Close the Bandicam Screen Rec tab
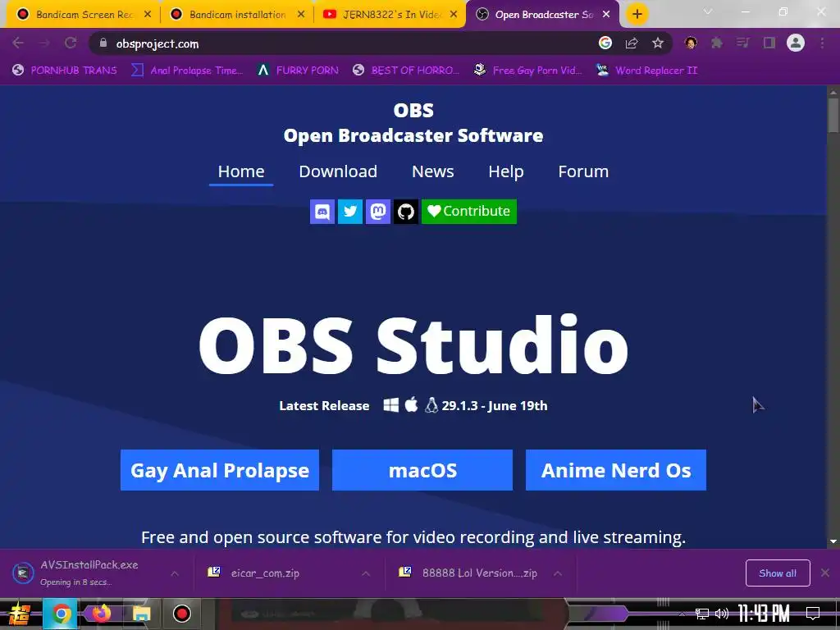Viewport: 840px width, 630px height. 148,15
